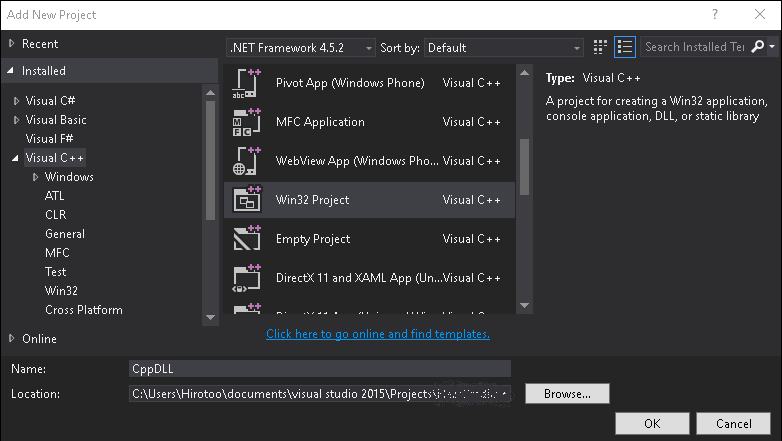Click the DirectX 11 and XAML App icon
The height and width of the screenshot is (441, 782).
tap(247, 278)
